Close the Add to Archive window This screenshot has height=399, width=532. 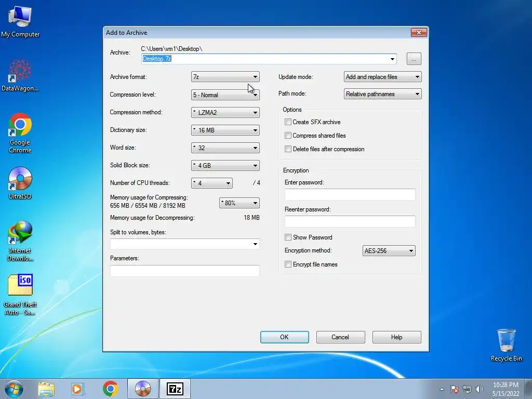pyautogui.click(x=419, y=32)
